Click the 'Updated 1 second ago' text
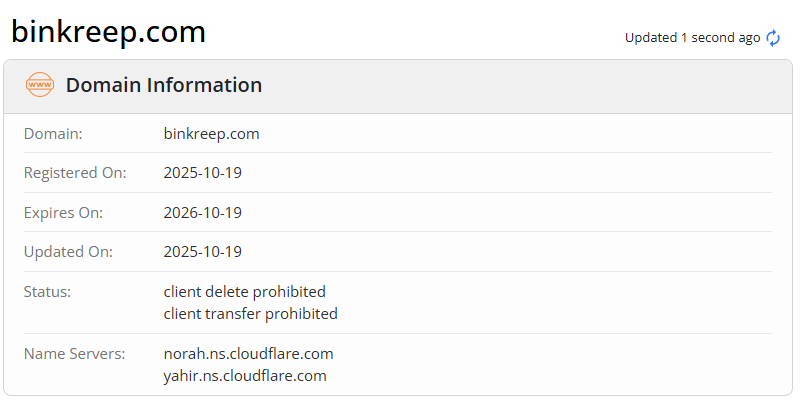The width and height of the screenshot is (802, 403). (692, 38)
